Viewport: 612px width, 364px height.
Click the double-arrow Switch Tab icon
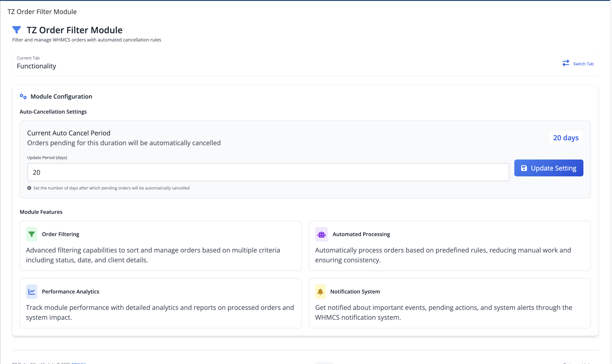coord(566,63)
